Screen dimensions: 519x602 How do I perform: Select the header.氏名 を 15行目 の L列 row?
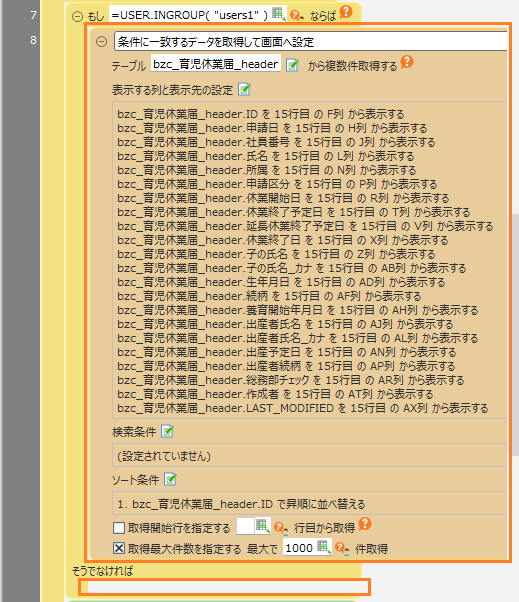click(x=266, y=156)
